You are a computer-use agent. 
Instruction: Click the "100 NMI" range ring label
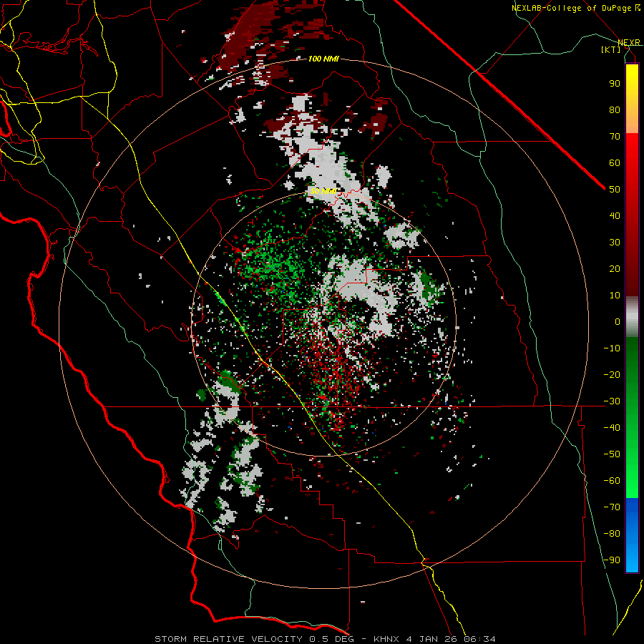click(323, 59)
